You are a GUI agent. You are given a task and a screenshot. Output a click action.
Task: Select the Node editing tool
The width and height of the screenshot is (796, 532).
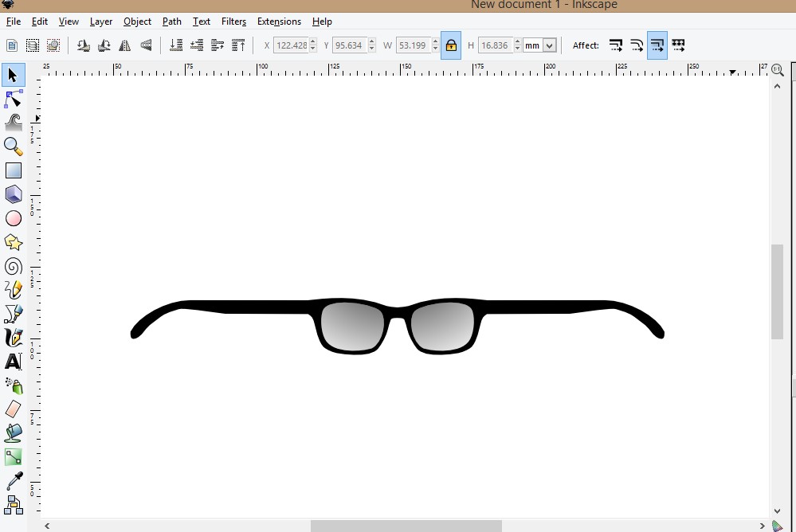[13, 99]
